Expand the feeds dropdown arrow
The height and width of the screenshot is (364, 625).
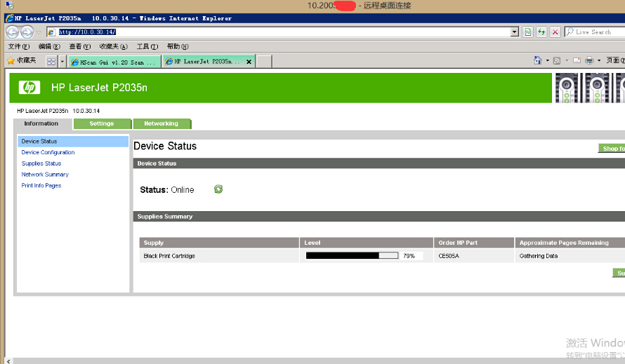coord(567,60)
